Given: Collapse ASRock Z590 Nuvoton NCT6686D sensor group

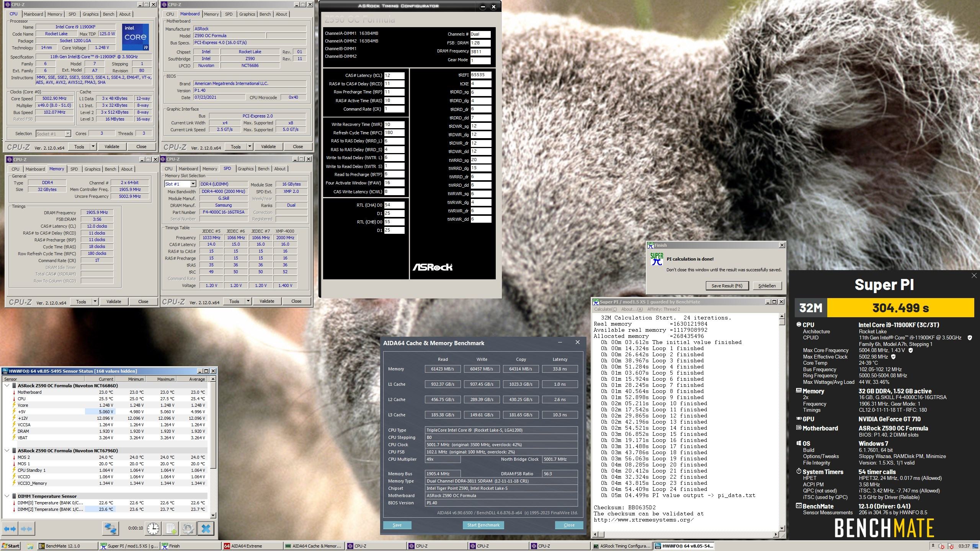Looking at the screenshot, I should pyautogui.click(x=7, y=386).
